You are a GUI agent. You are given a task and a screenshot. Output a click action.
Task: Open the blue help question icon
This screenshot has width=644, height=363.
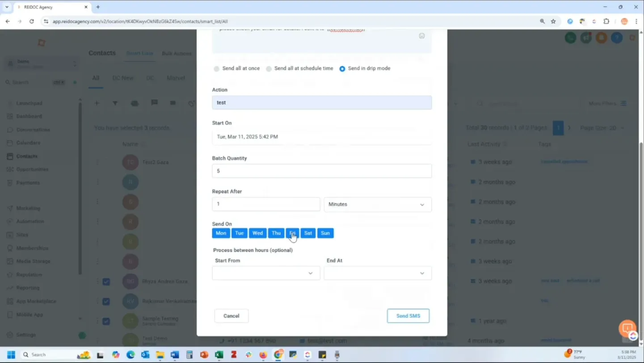point(617,38)
